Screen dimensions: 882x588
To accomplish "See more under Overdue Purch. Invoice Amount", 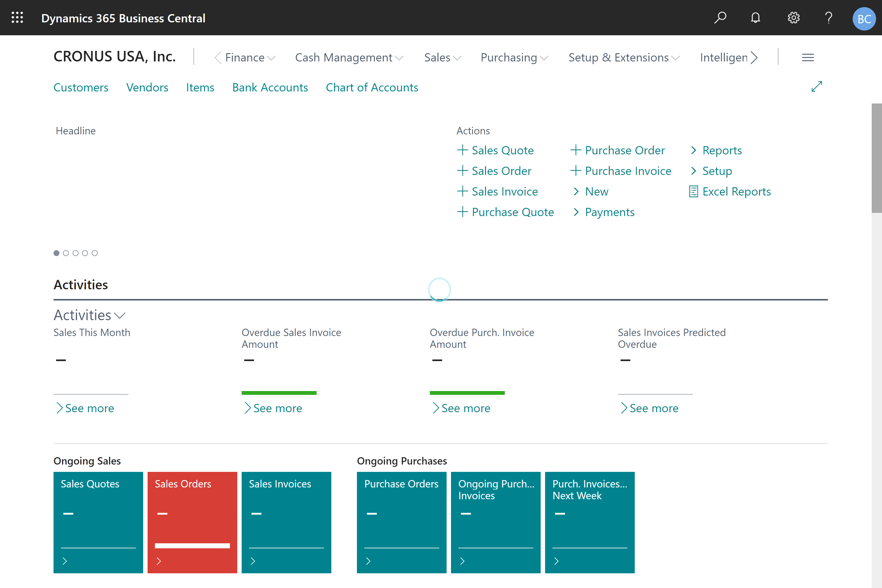I will coord(462,408).
